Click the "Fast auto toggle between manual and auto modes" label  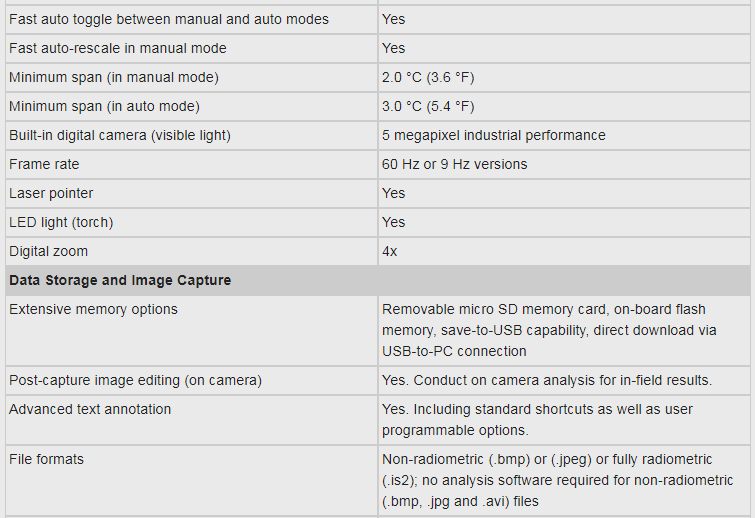click(168, 19)
